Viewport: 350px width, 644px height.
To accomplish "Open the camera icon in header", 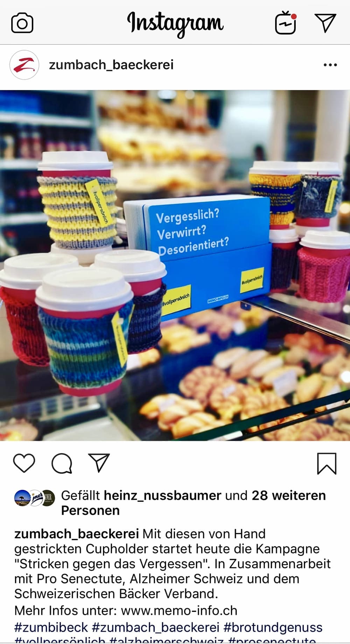I will pyautogui.click(x=22, y=23).
